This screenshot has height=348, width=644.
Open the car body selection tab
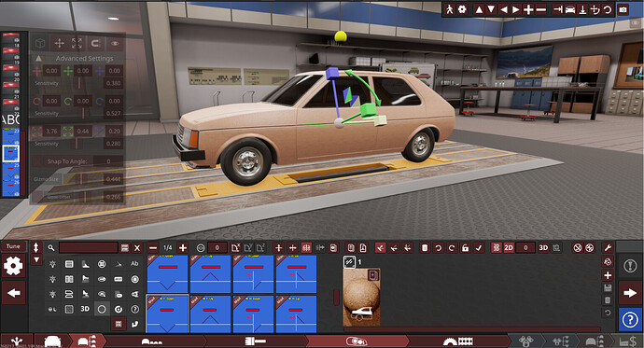[x=52, y=341]
